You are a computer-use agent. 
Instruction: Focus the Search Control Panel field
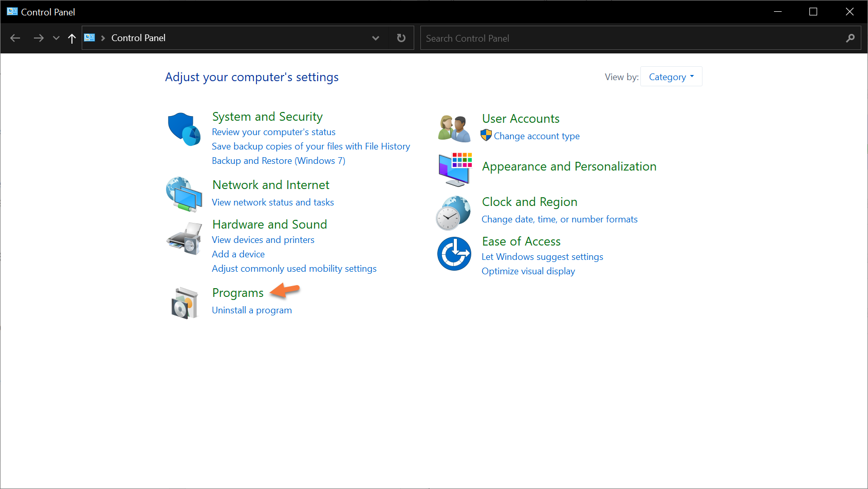pos(632,39)
